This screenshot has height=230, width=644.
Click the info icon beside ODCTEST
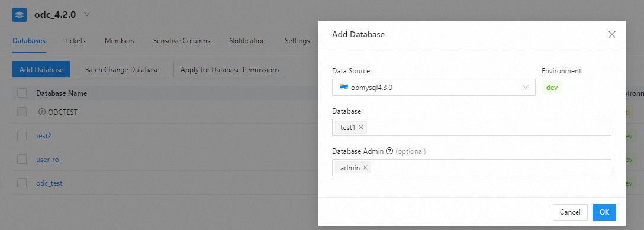point(41,112)
